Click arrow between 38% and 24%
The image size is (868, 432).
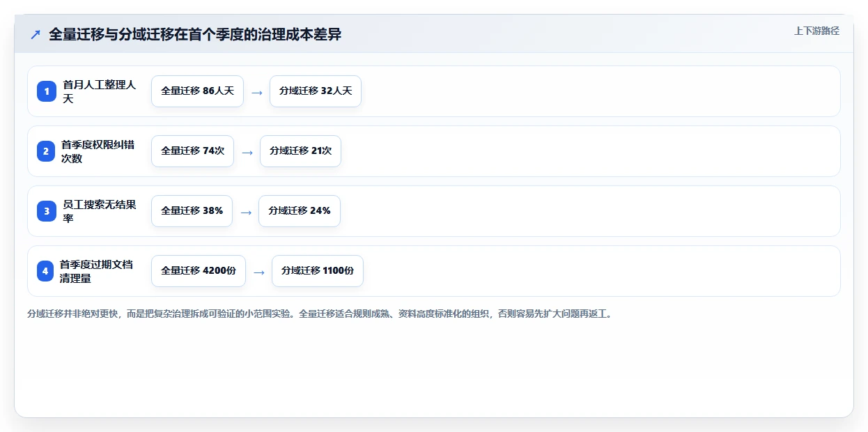click(x=246, y=212)
